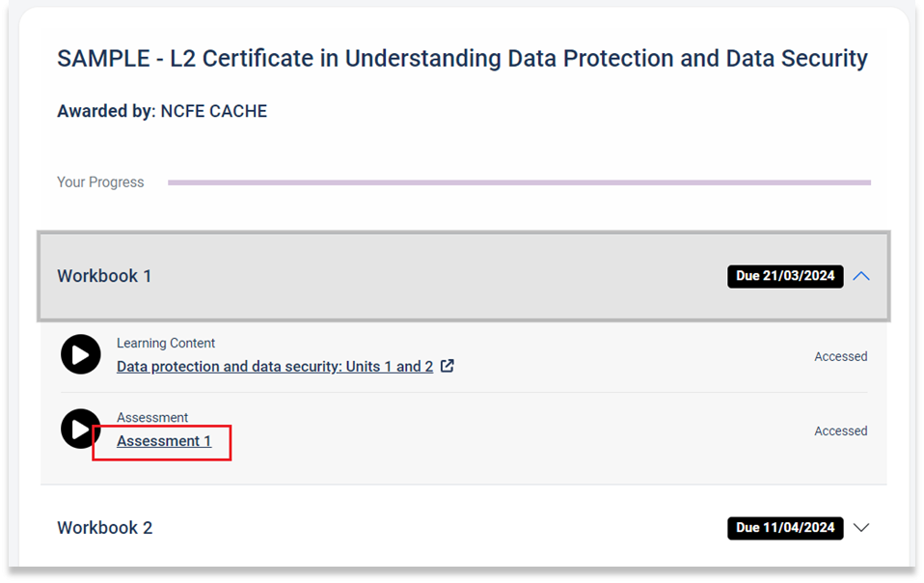Expand Workbook 2 using the down chevron
The width and height of the screenshot is (924, 583).
[x=861, y=528]
